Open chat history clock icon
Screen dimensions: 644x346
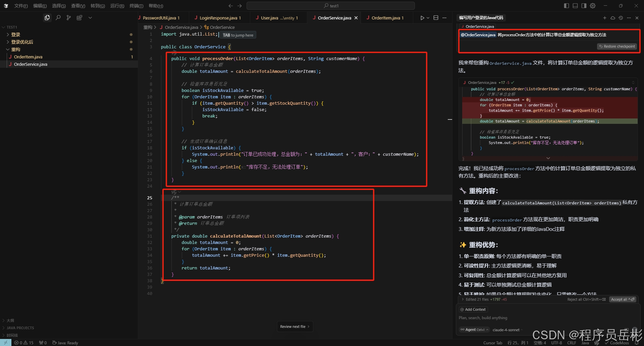[621, 18]
